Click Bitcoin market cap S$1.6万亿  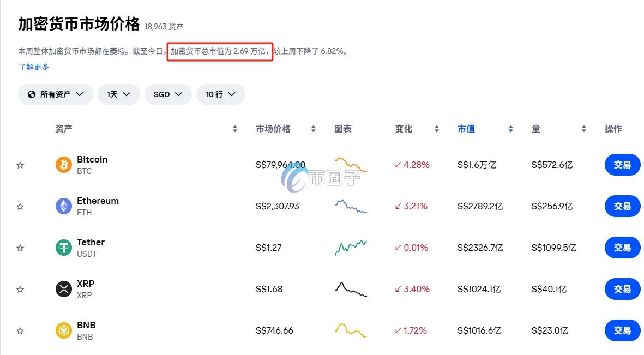point(477,165)
